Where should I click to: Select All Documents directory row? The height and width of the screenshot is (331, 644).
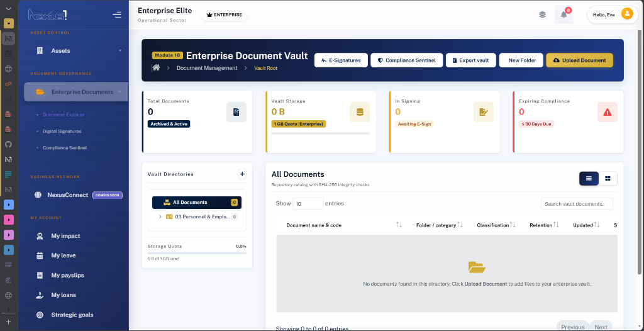(x=197, y=202)
